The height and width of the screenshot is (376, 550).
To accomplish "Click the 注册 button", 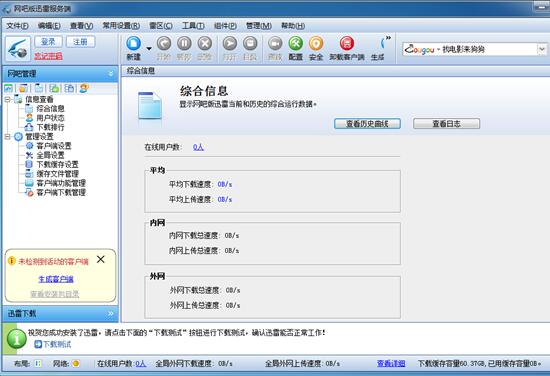I will point(80,42).
